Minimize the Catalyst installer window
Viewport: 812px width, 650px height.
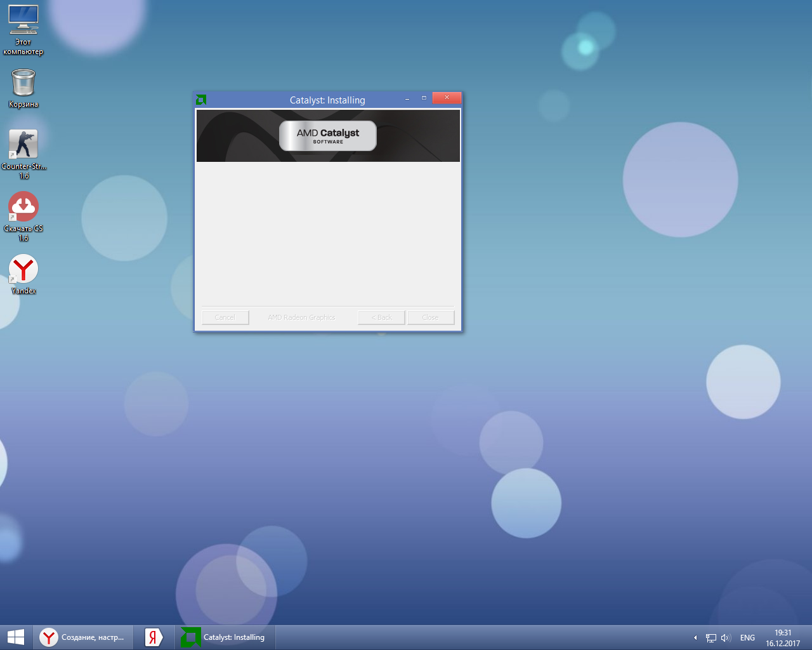point(407,98)
